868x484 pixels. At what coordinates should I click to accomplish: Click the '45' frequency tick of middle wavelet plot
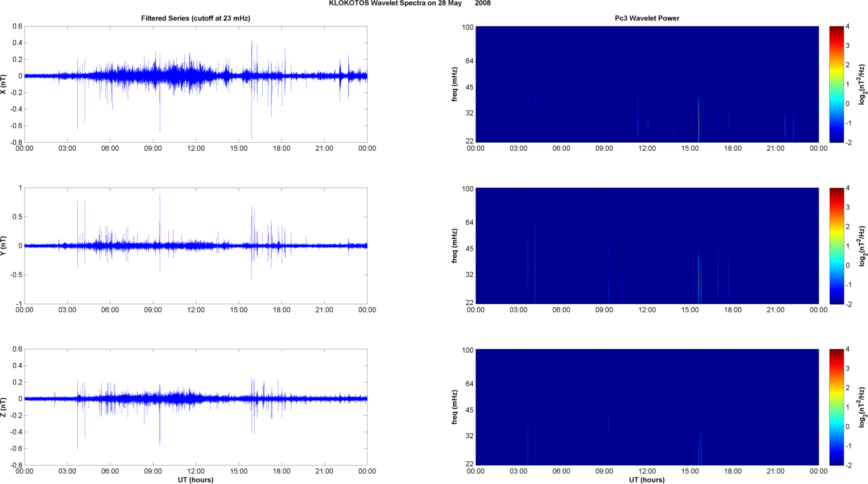(x=469, y=249)
